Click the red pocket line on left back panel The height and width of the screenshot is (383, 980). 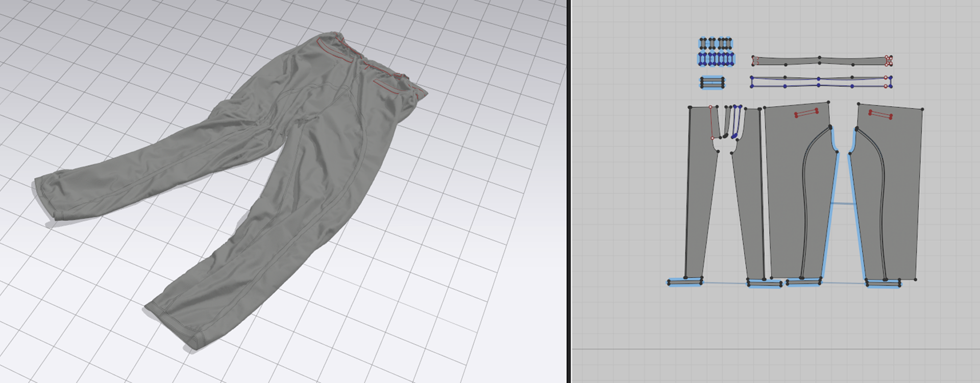pyautogui.click(x=806, y=113)
